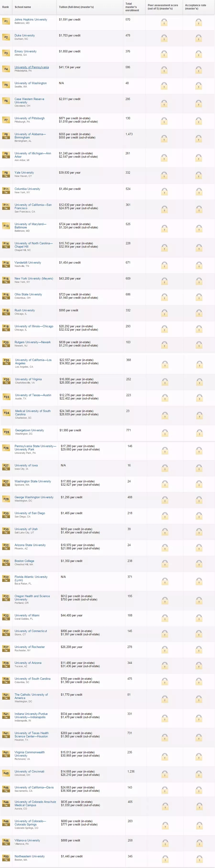This screenshot has height=868, width=215.
Task: Click Ohio State University's peer assessment lock
Action: tap(164, 297)
